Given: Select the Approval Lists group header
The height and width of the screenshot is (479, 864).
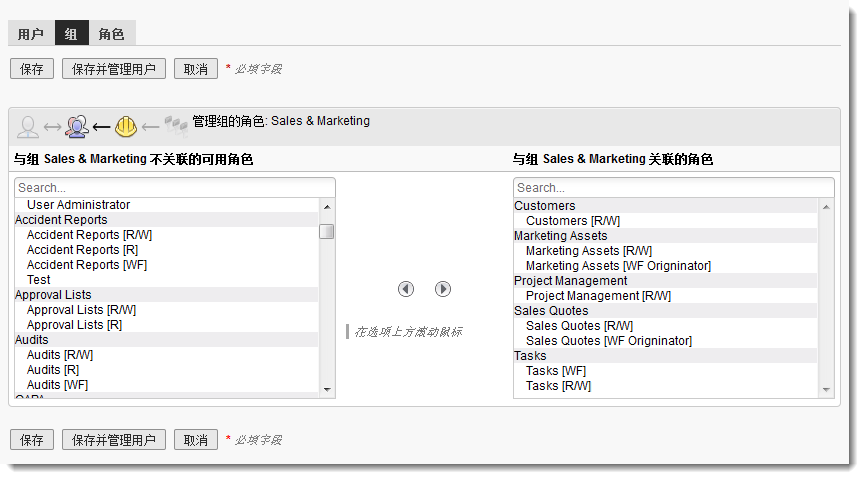Looking at the screenshot, I should pos(166,294).
